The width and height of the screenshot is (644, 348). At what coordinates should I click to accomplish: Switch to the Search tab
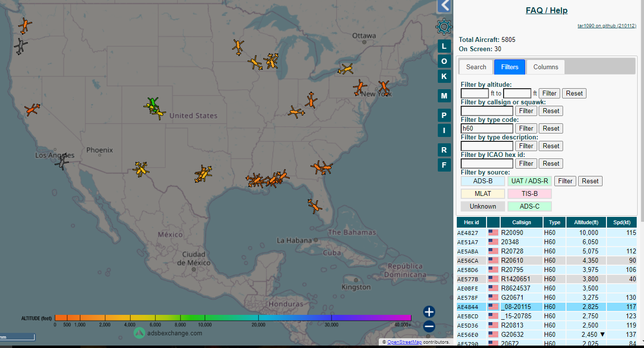(476, 67)
